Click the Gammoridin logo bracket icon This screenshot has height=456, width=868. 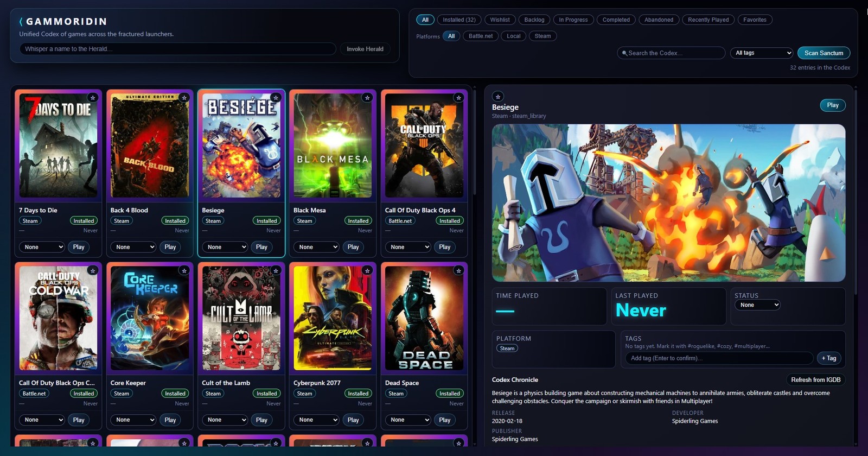click(21, 22)
